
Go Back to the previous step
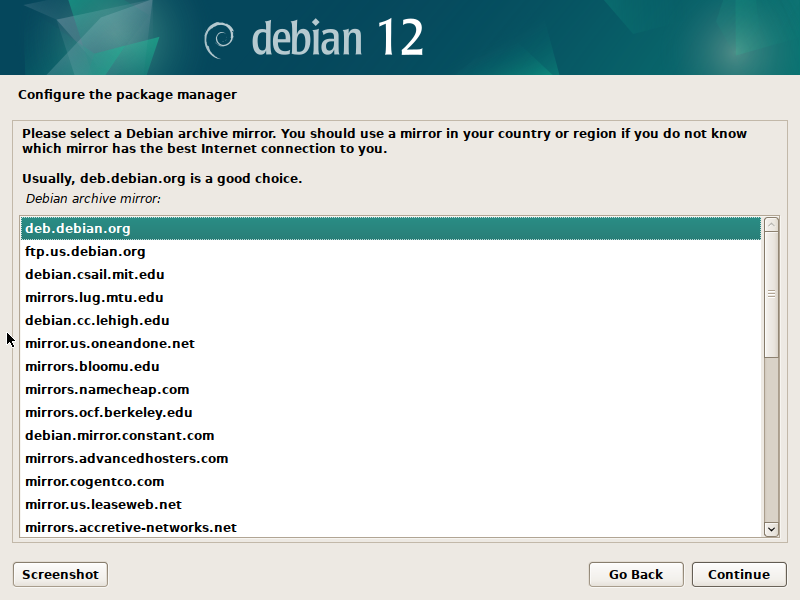tap(636, 574)
